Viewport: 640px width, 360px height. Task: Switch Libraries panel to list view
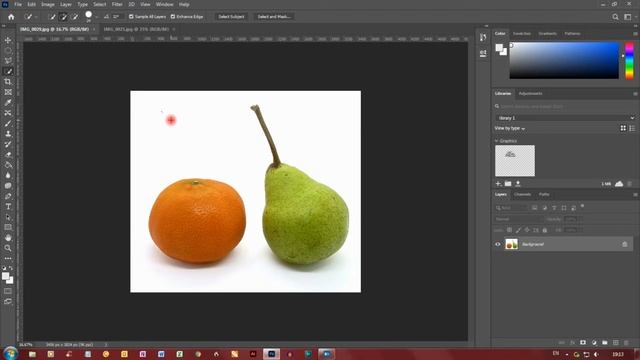click(x=632, y=128)
